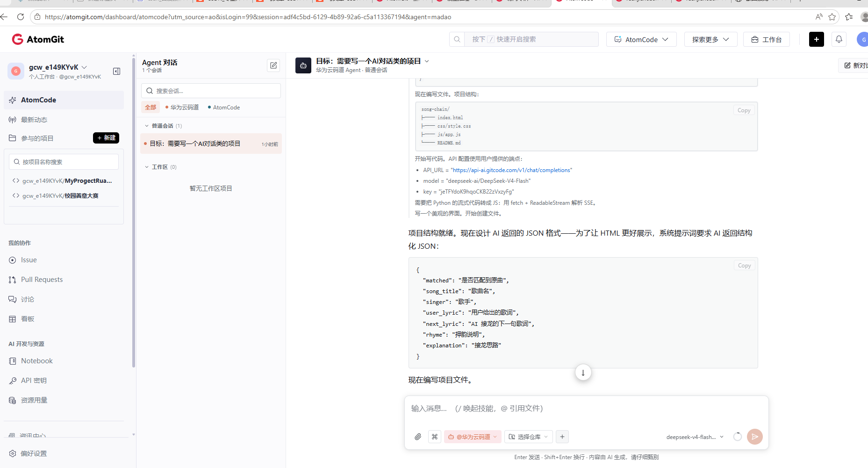Collapse the 普通会话 section

coord(147,126)
